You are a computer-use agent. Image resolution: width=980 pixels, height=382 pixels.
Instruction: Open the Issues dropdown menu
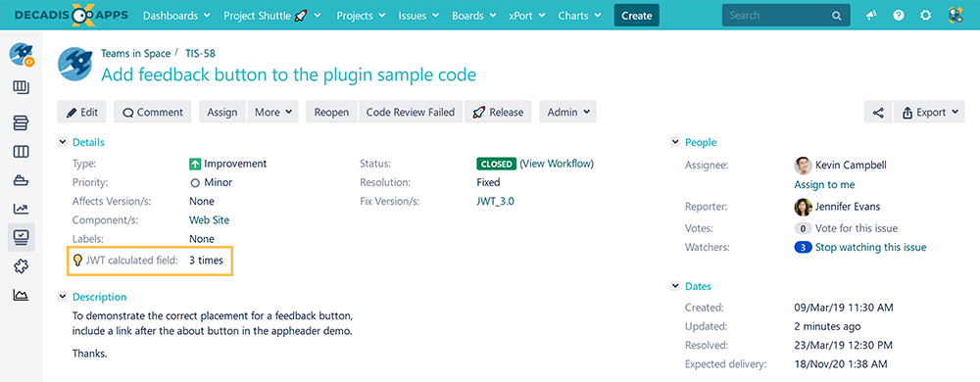click(x=418, y=16)
